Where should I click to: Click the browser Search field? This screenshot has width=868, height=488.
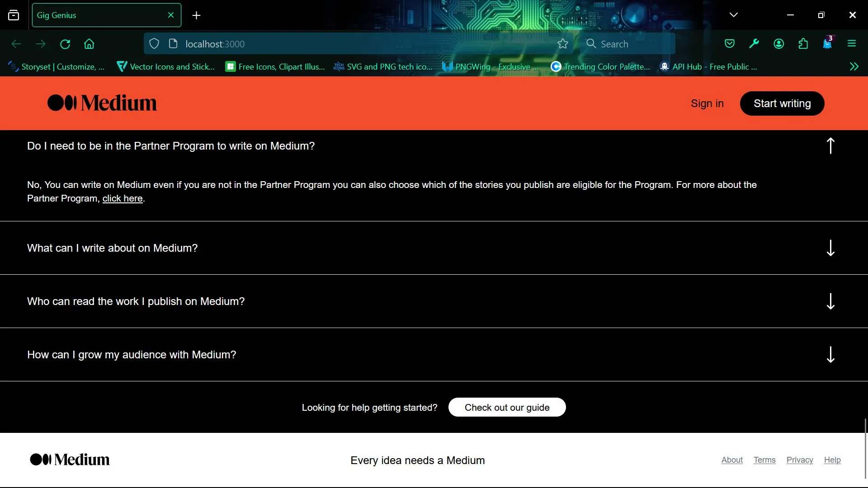tap(627, 44)
